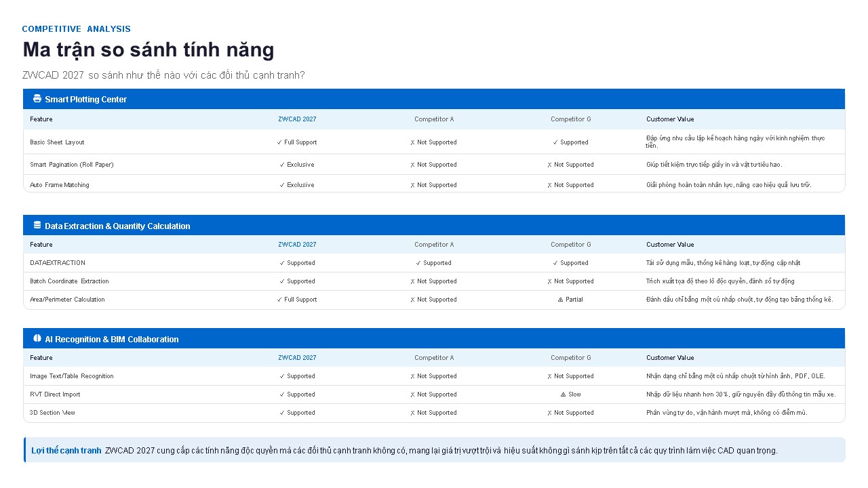Image resolution: width=868 pixels, height=488 pixels.
Task: Click customer value text "Phân vùng tự do"
Action: [727, 413]
